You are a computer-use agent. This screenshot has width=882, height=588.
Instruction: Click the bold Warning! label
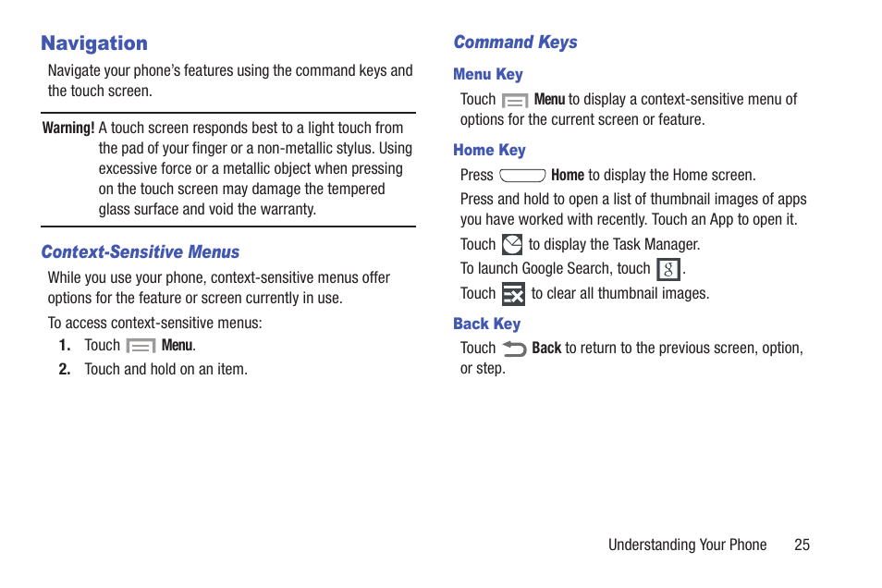tap(68, 129)
